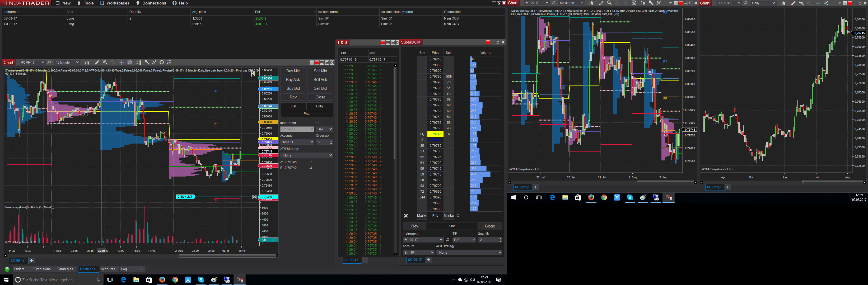The height and width of the screenshot is (285, 868).
Task: Adjust Chart Trader Order qty stepper
Action: coord(331,142)
